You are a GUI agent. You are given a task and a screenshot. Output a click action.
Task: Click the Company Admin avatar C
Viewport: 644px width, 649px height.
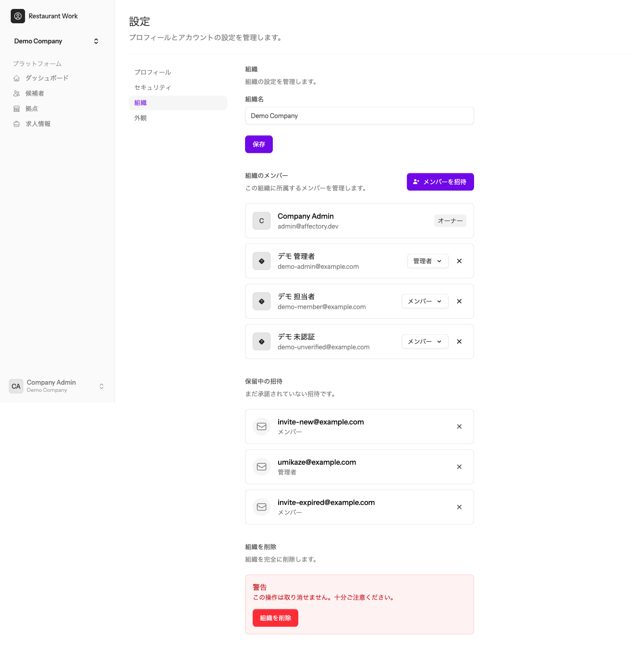click(262, 221)
